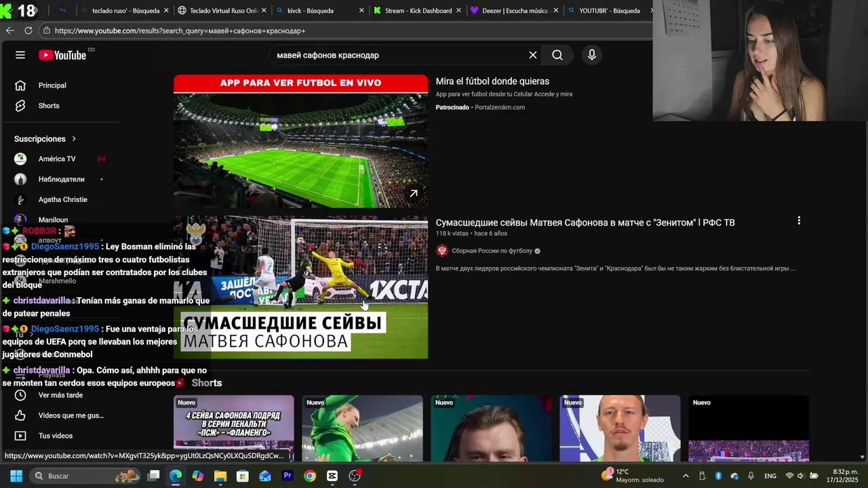Switch to Teclado Virtual Ruso Online tab
Screen dimensions: 868x488
(224, 11)
